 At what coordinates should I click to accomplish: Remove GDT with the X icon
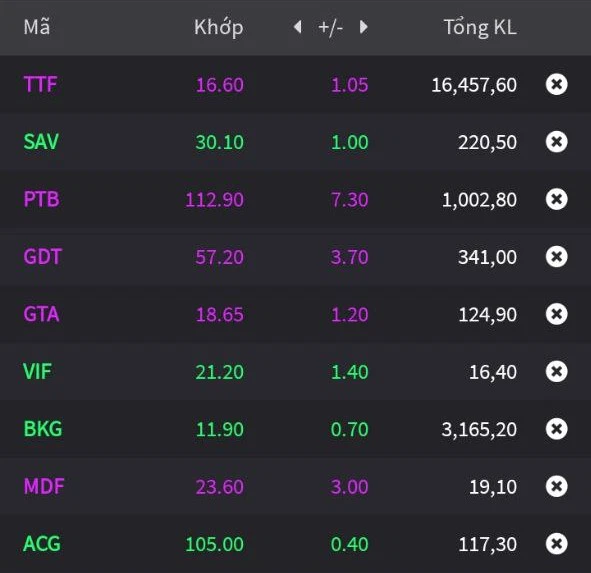[556, 257]
